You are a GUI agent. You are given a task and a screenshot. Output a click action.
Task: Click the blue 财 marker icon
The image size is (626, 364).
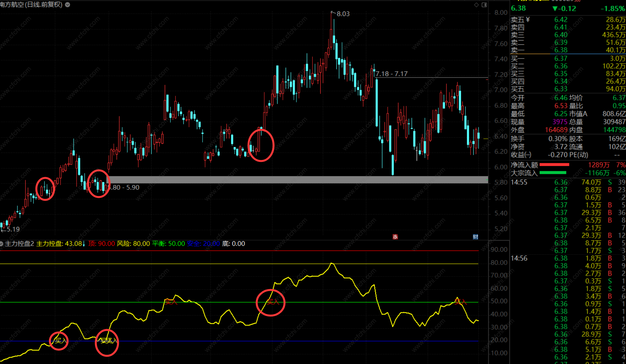pos(475,237)
